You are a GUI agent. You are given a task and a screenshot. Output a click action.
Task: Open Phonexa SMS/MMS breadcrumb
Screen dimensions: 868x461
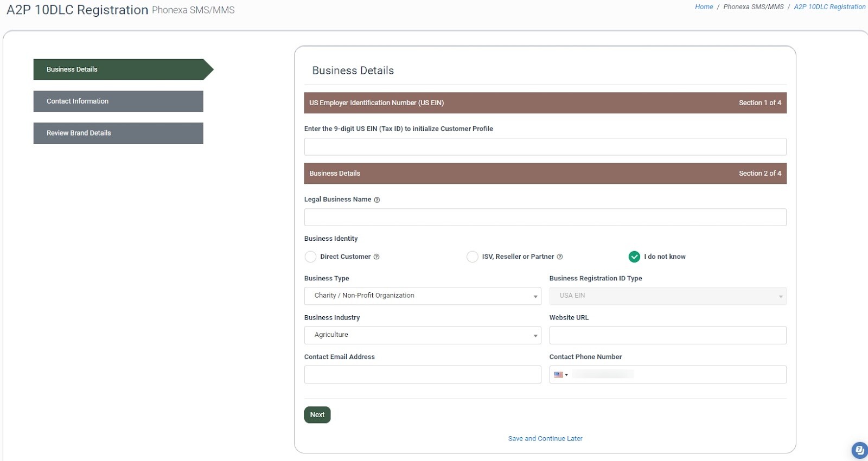[x=754, y=7]
